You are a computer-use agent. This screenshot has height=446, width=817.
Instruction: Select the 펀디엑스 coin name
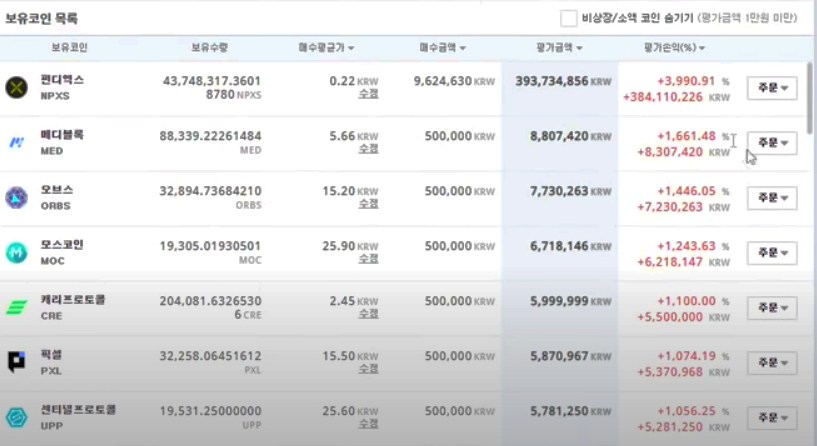click(62, 80)
